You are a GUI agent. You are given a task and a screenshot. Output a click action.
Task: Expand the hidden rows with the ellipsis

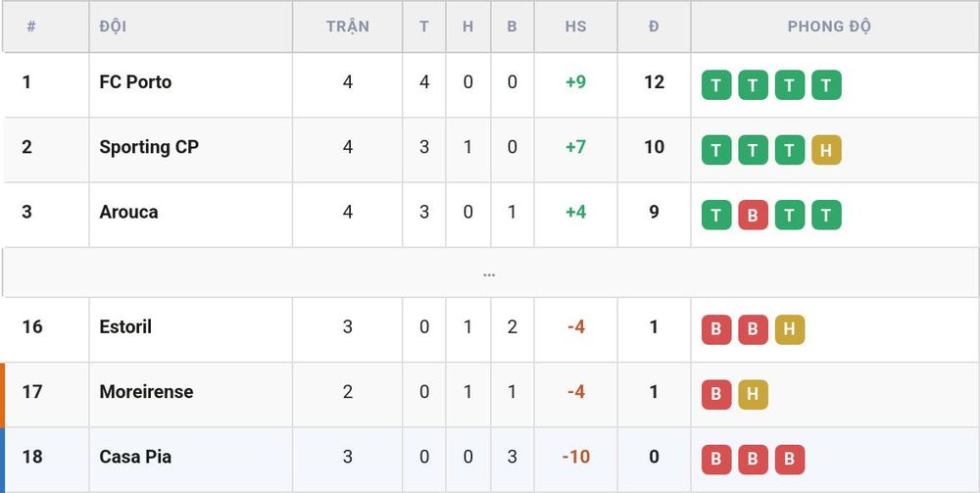(x=489, y=273)
